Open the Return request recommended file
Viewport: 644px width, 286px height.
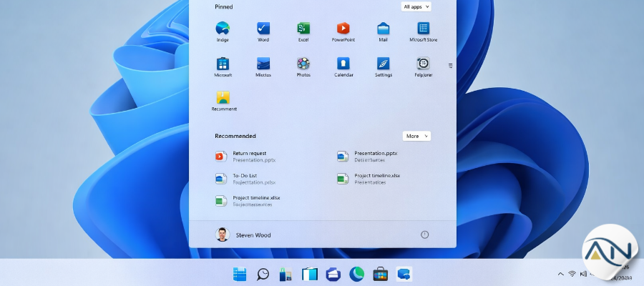[x=246, y=157]
